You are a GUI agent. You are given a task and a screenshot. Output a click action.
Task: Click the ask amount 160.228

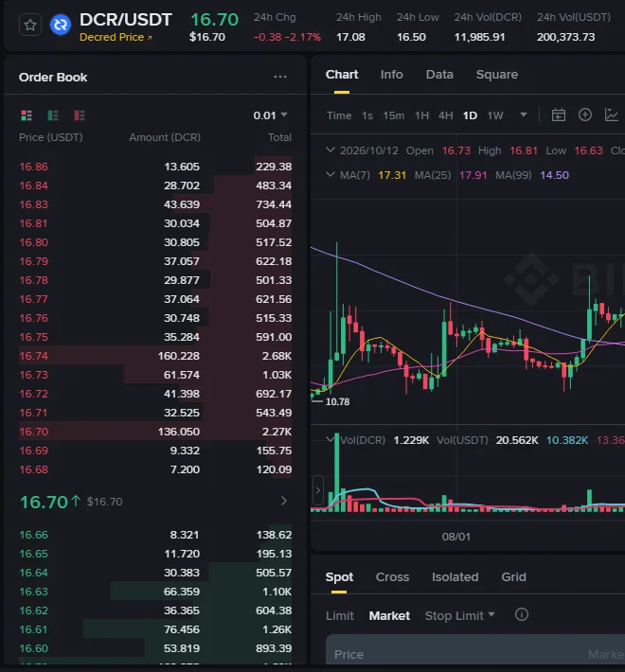click(x=178, y=356)
